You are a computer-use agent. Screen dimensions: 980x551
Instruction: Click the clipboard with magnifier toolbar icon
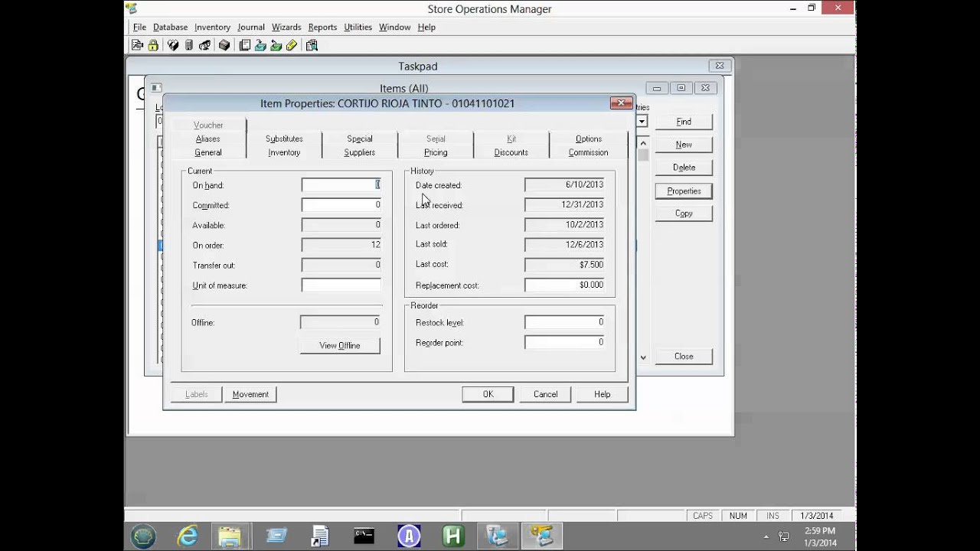pos(312,46)
